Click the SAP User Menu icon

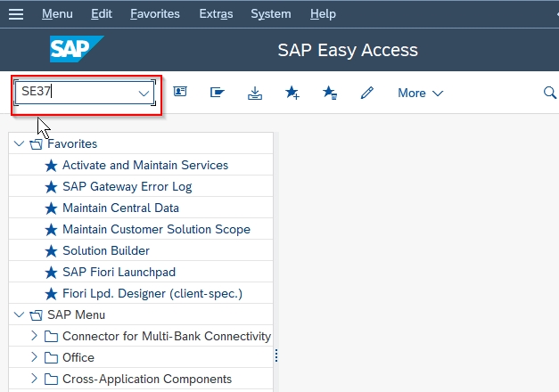[x=180, y=92]
